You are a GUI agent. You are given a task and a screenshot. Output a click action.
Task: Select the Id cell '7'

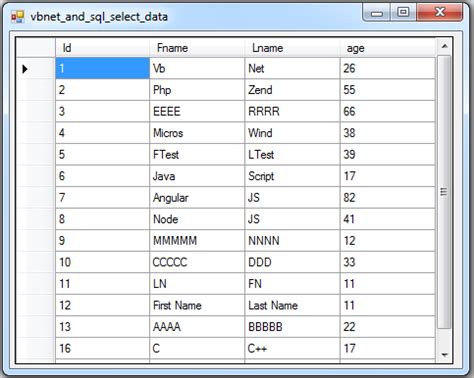pyautogui.click(x=103, y=198)
